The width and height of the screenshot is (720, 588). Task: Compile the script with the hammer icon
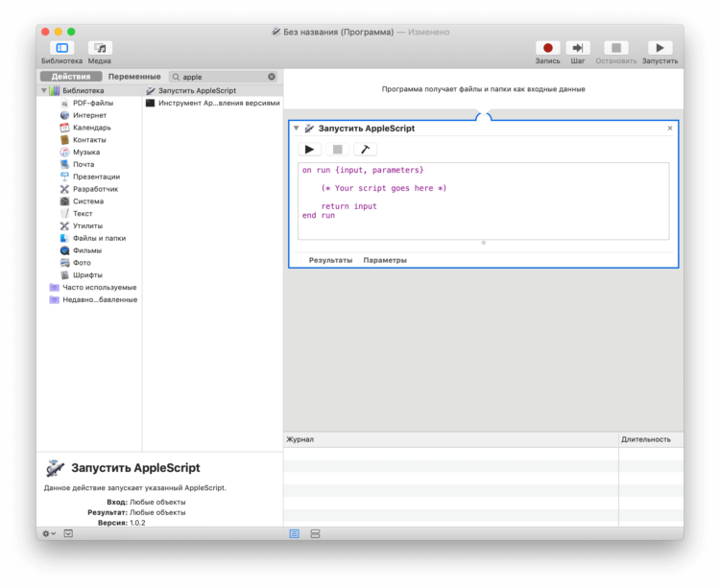pyautogui.click(x=365, y=150)
